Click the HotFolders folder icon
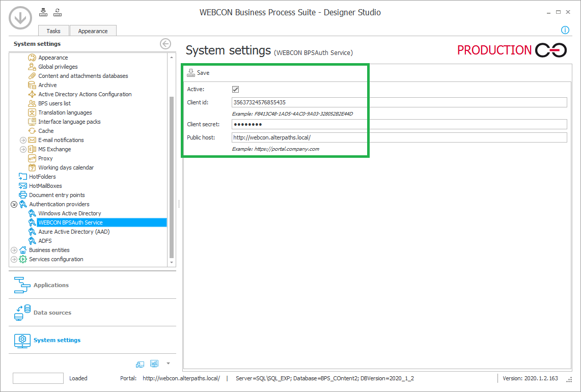Screen dimensions: 581x392 click(23, 177)
